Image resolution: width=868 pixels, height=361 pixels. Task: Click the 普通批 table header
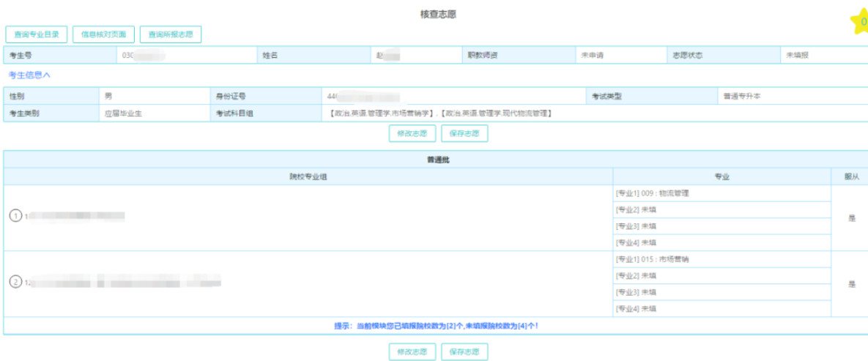(x=439, y=160)
